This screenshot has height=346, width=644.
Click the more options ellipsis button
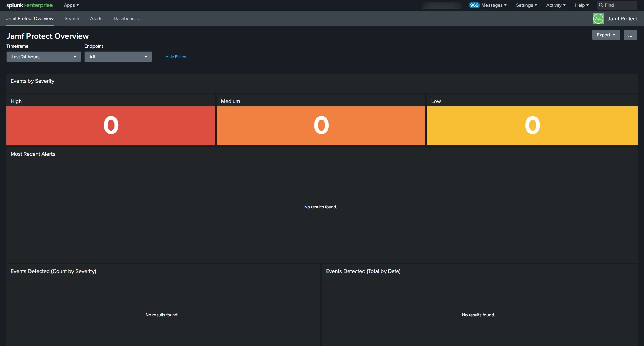pos(630,35)
